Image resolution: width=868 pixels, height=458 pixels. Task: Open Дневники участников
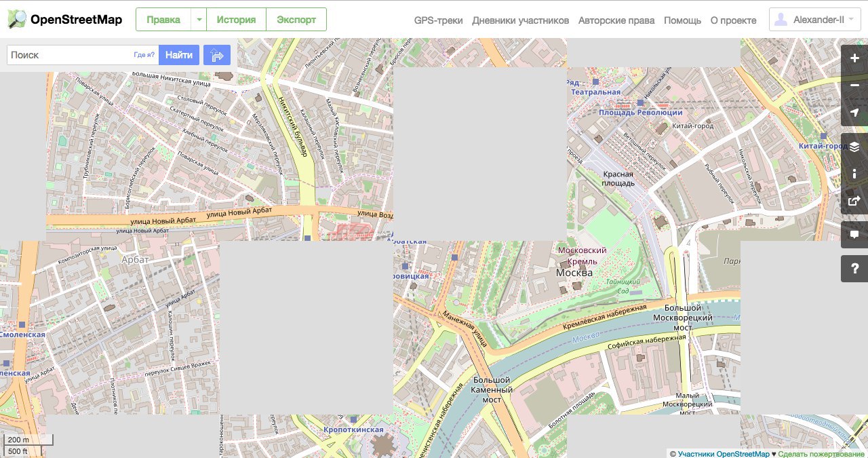coord(521,20)
